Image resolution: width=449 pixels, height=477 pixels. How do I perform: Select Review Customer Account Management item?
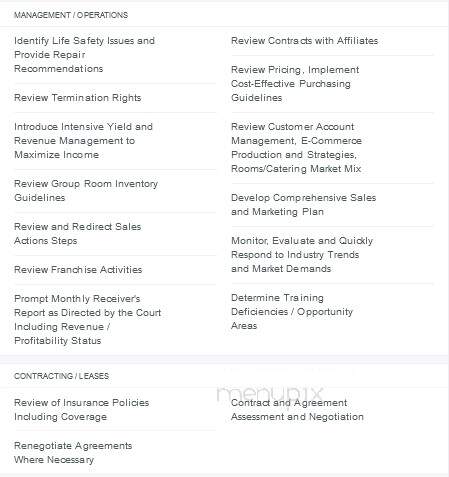pyautogui.click(x=296, y=148)
